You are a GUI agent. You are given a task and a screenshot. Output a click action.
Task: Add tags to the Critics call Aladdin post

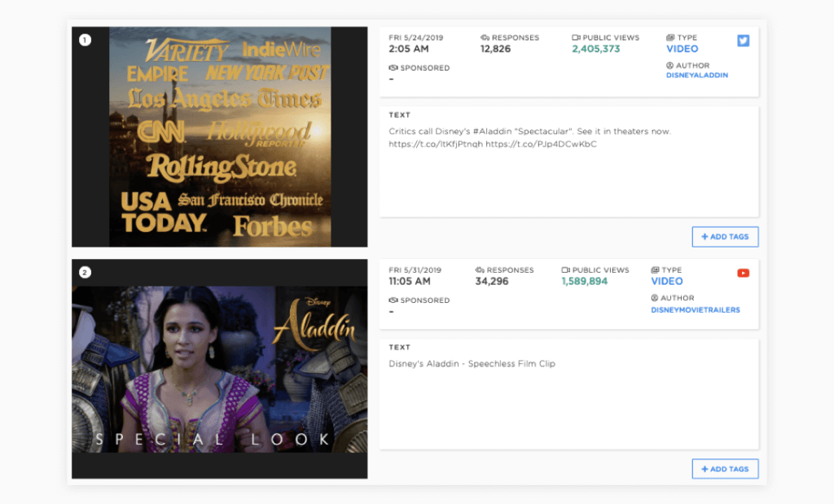coord(725,237)
